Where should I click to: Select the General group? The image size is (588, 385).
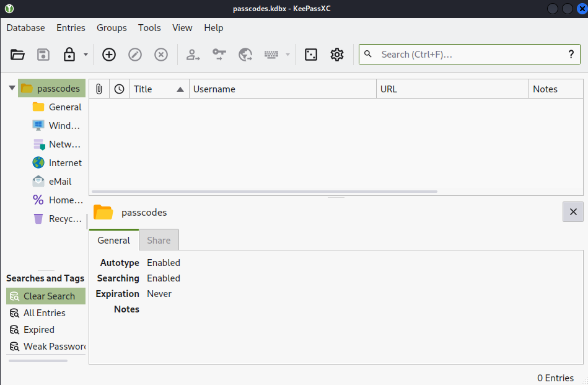[57, 107]
